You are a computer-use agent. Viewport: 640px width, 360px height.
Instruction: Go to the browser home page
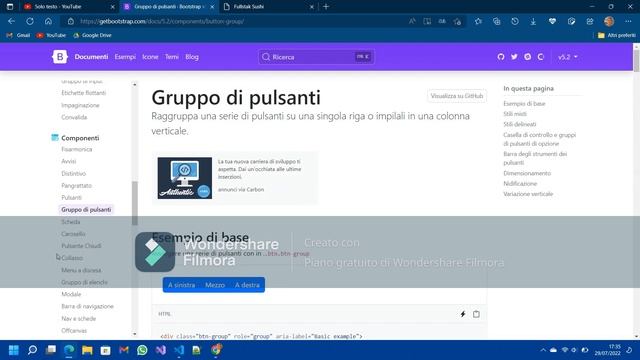(48, 21)
